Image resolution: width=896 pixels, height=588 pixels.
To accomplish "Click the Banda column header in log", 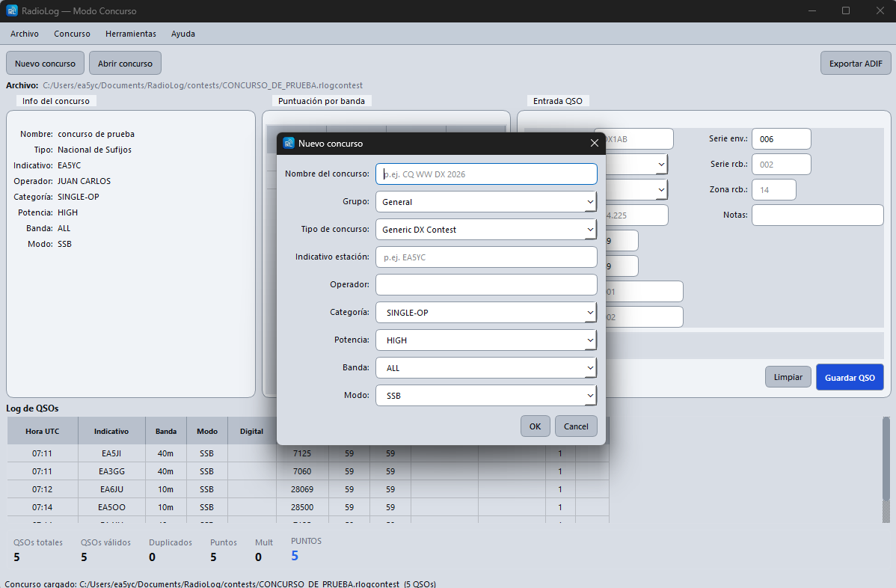I will [x=166, y=432].
